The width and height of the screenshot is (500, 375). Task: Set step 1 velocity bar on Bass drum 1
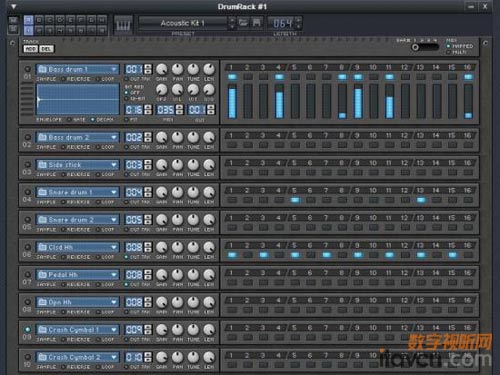coord(232,101)
